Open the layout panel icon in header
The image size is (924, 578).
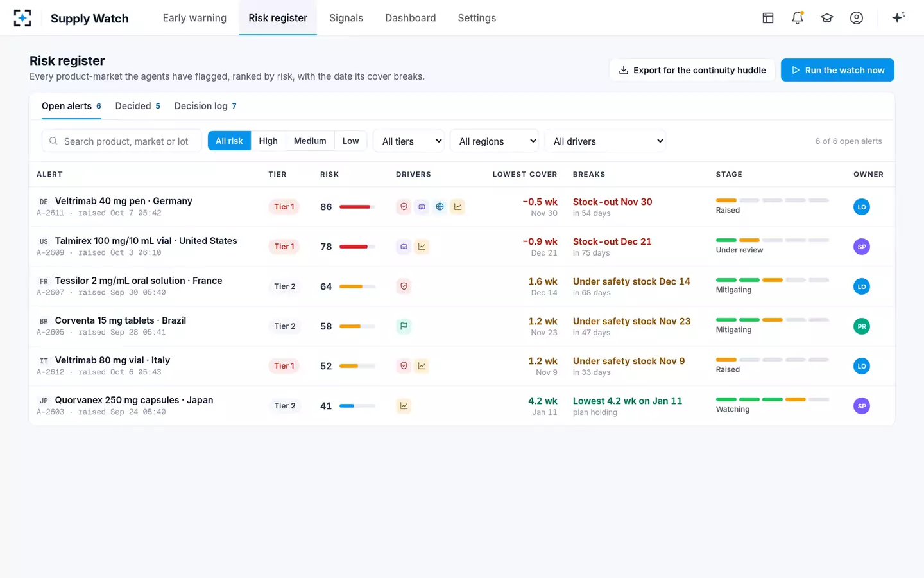tap(768, 18)
